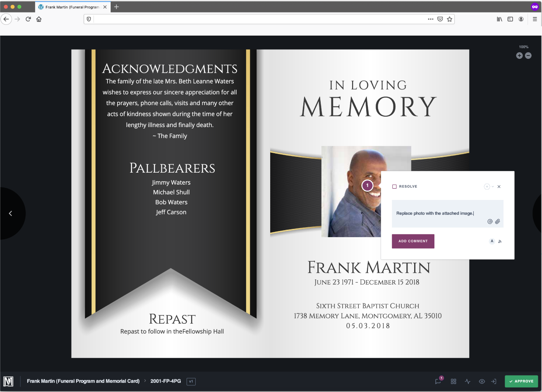
Task: Open the browser hamburger menu
Action: pyautogui.click(x=535, y=19)
